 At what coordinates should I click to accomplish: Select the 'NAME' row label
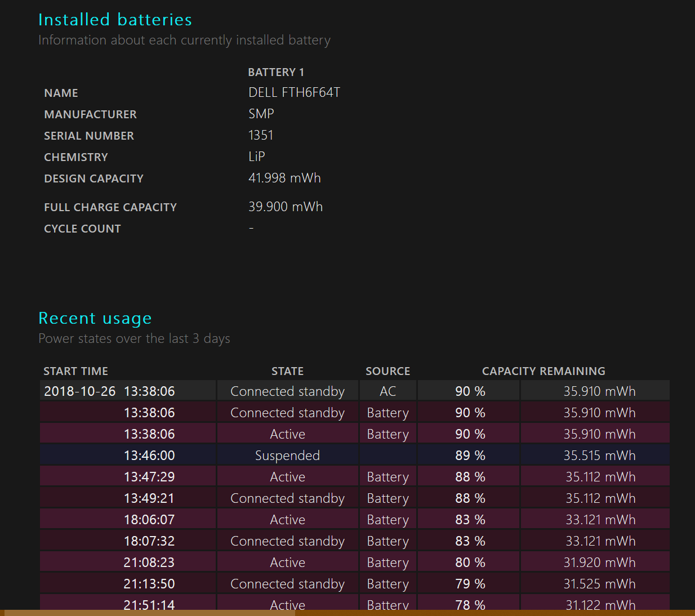click(x=61, y=93)
